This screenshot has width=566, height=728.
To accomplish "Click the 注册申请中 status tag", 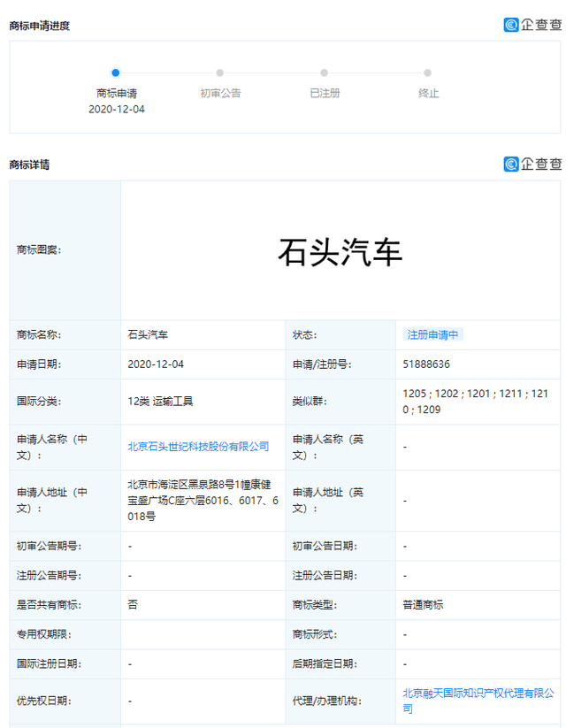I will click(x=432, y=334).
